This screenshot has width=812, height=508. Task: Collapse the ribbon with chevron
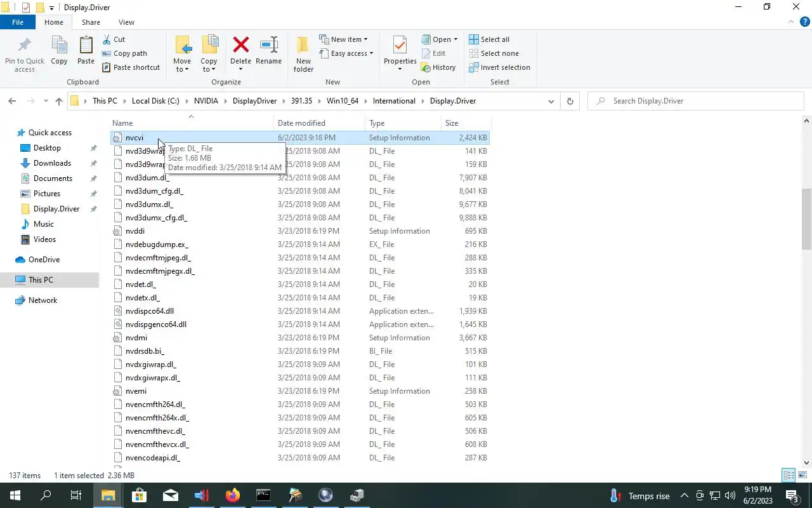[x=790, y=22]
